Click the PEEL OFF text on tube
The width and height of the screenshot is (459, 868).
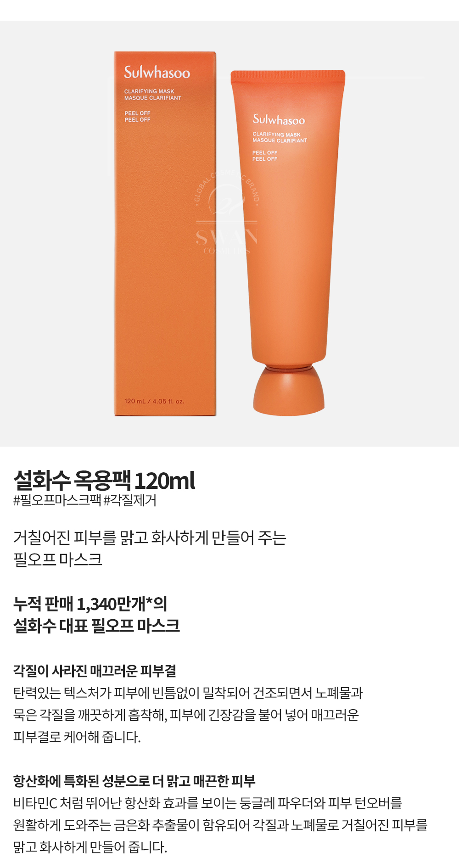(x=265, y=156)
